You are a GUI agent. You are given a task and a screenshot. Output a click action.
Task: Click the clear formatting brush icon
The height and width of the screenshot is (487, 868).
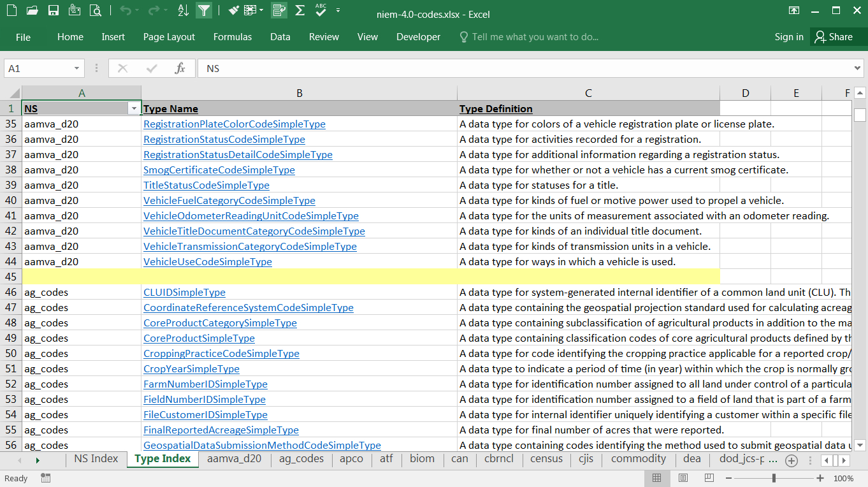pyautogui.click(x=233, y=10)
